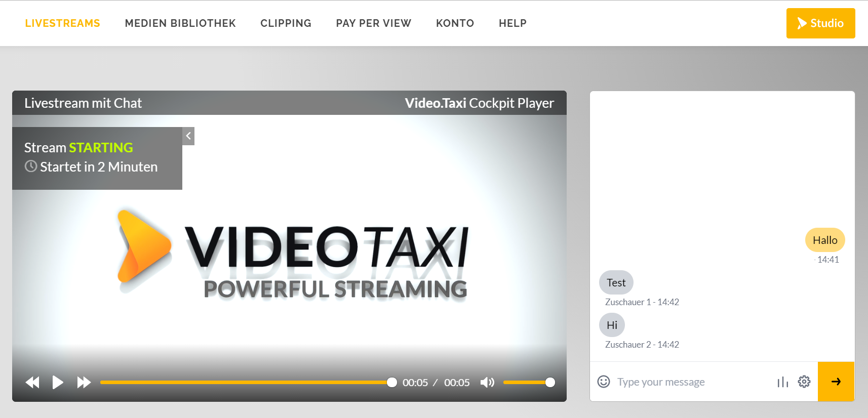Click Video.Taxi Cockpit Player label

click(x=479, y=103)
